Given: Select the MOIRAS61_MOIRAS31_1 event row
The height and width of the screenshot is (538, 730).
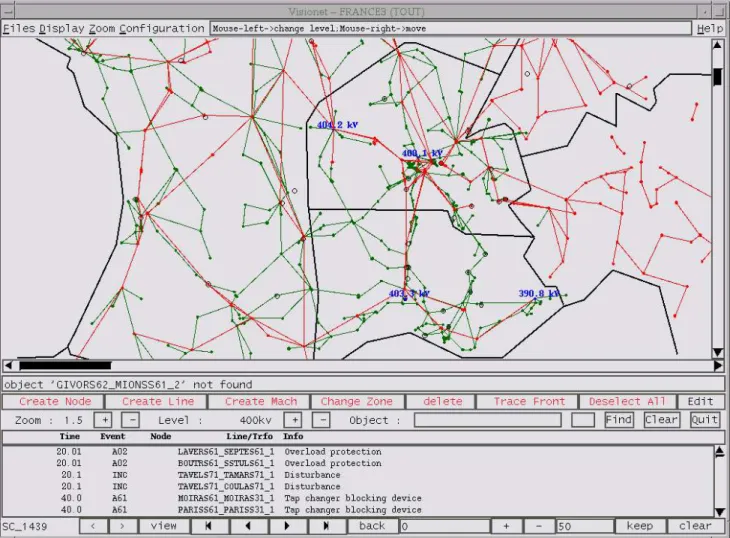Looking at the screenshot, I should coord(358,498).
